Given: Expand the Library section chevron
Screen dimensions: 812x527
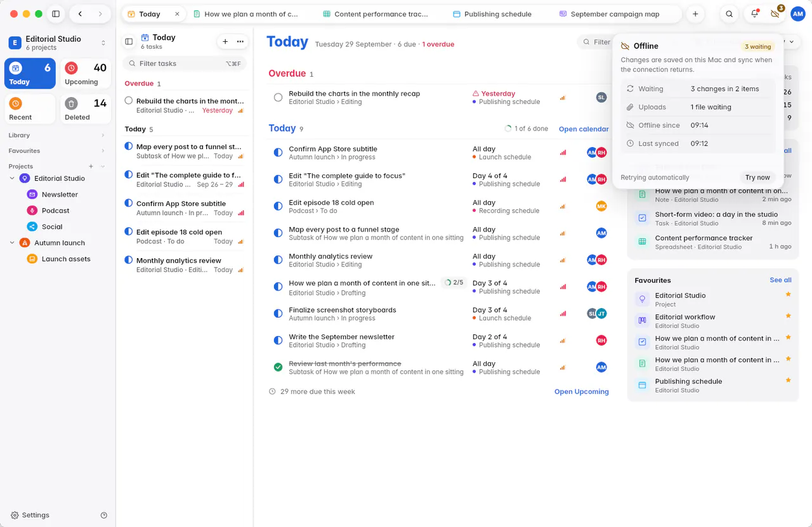Looking at the screenshot, I should click(103, 135).
